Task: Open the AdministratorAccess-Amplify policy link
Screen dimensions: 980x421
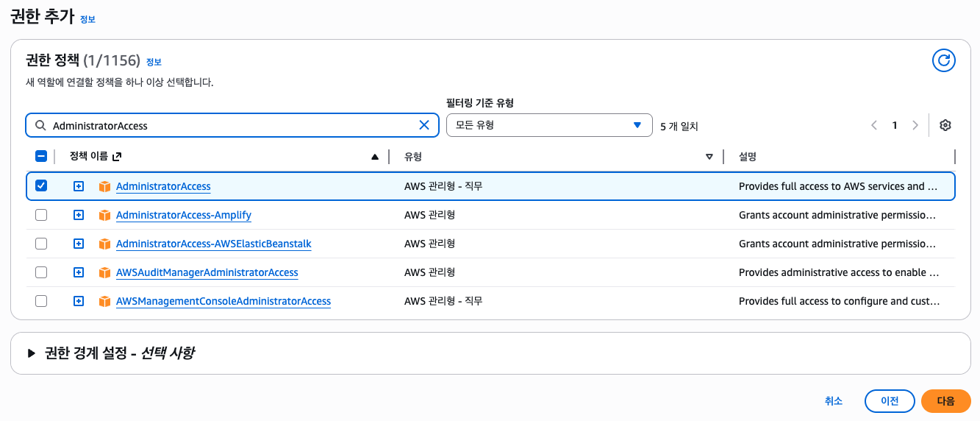Action: pos(184,215)
